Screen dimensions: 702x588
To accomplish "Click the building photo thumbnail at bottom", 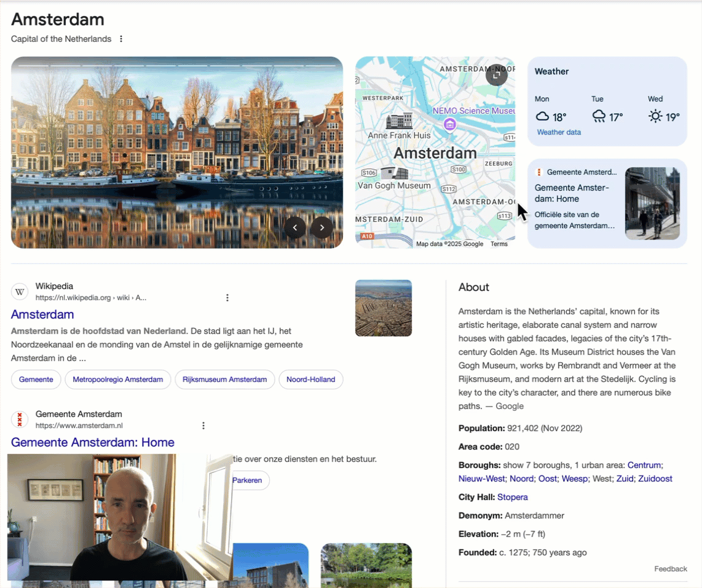I will (270, 565).
